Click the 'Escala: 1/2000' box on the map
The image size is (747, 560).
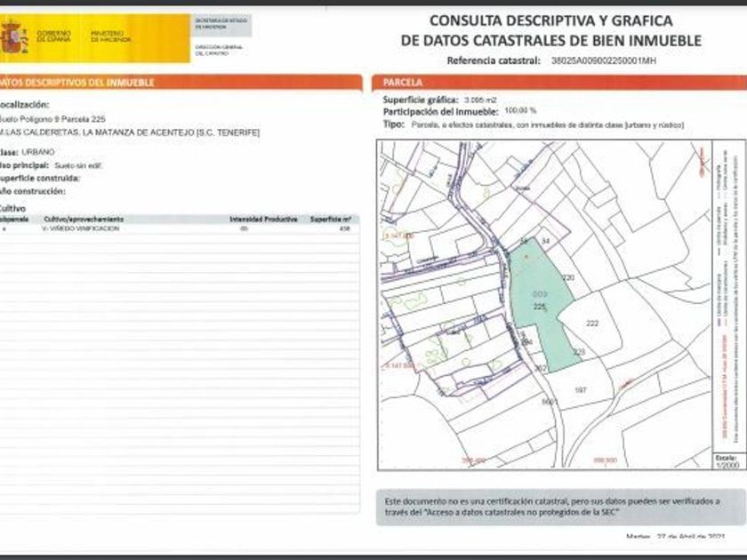coord(728,462)
